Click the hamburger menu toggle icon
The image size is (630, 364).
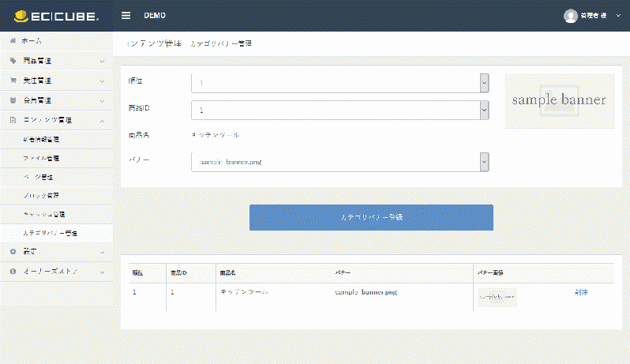coord(126,16)
